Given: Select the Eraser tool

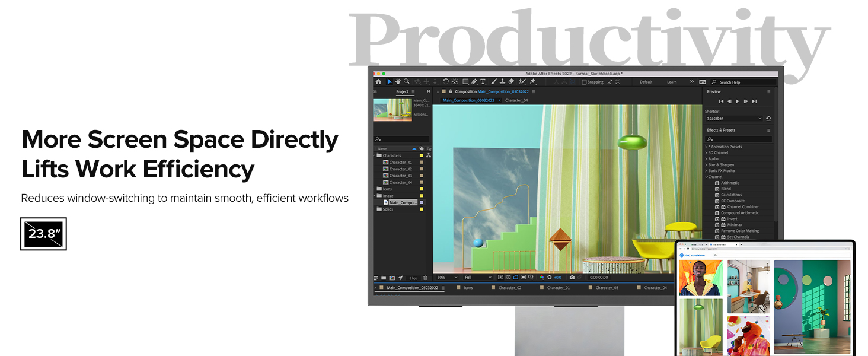Looking at the screenshot, I should click(512, 82).
